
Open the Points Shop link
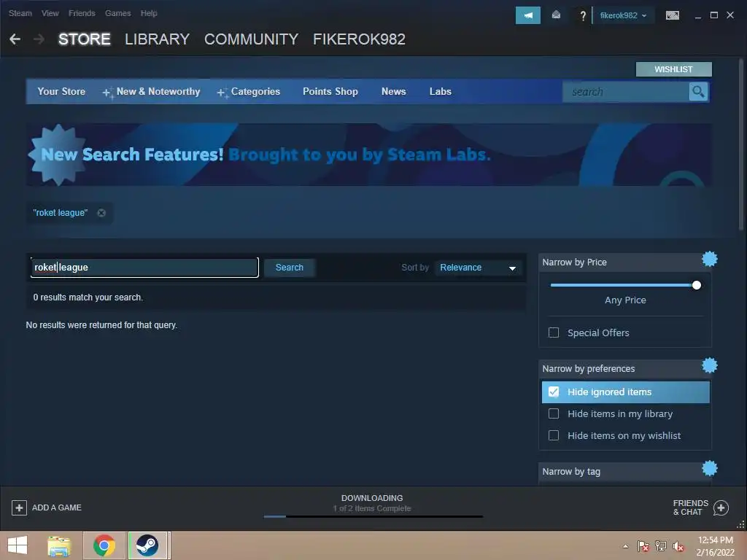330,91
